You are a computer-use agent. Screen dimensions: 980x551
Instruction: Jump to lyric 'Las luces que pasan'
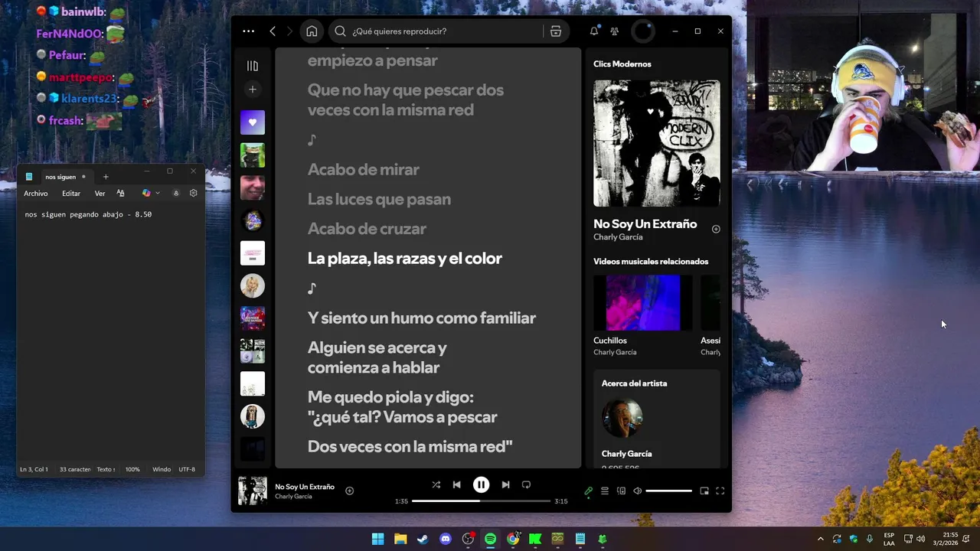tap(379, 199)
